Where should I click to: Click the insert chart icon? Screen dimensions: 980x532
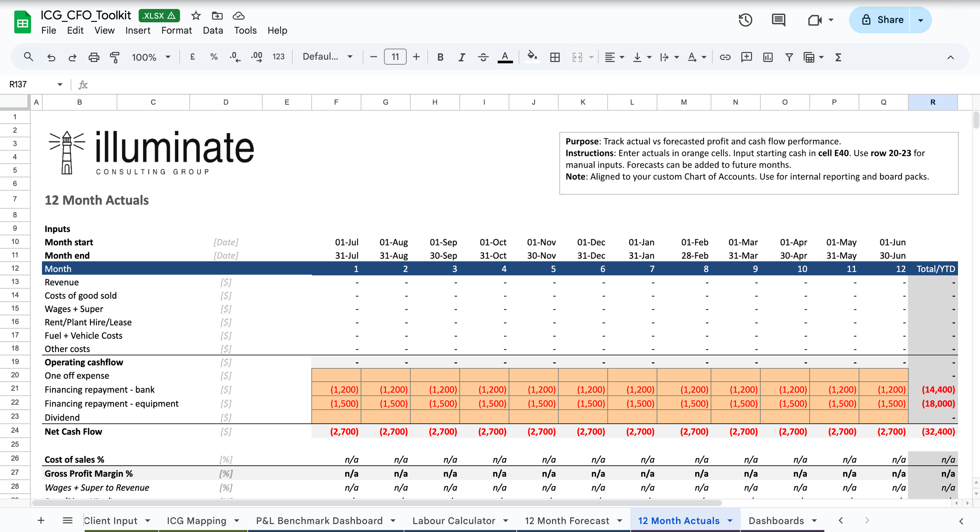[768, 57]
